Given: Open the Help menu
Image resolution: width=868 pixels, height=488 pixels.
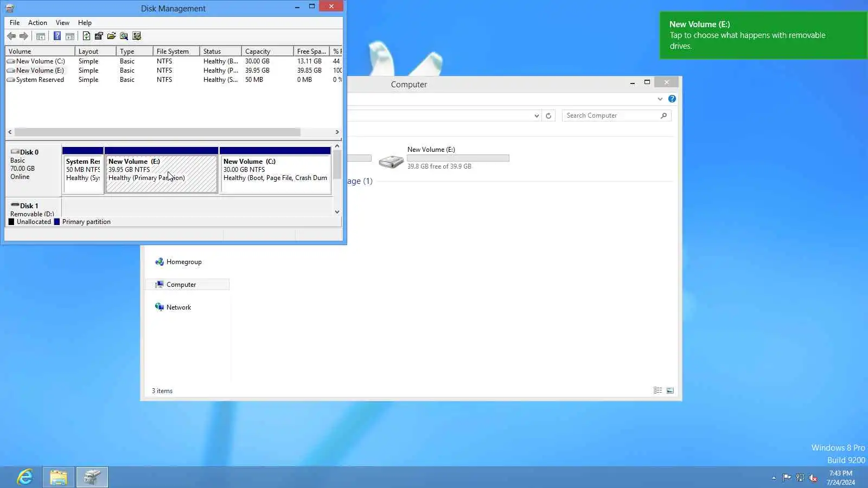Looking at the screenshot, I should [x=85, y=23].
